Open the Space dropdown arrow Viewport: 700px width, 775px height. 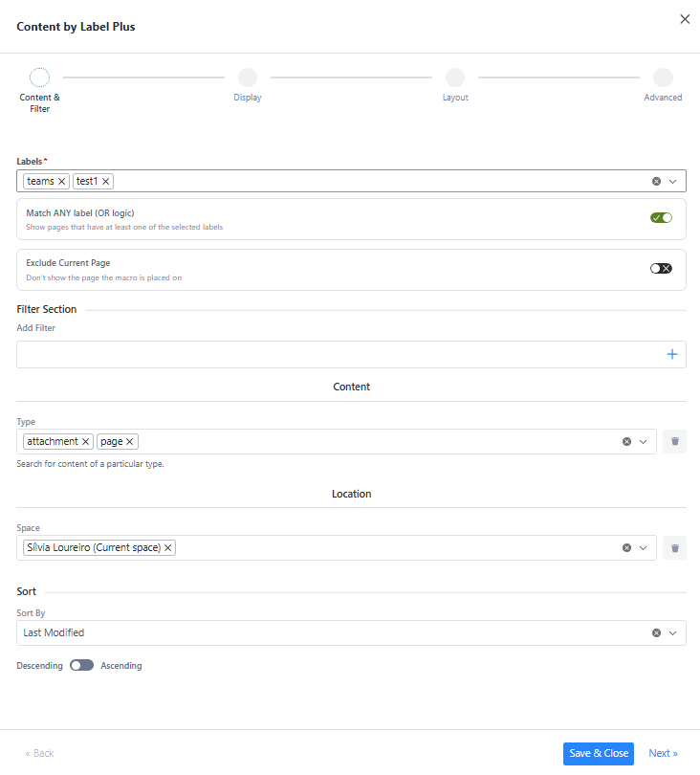[x=643, y=547]
